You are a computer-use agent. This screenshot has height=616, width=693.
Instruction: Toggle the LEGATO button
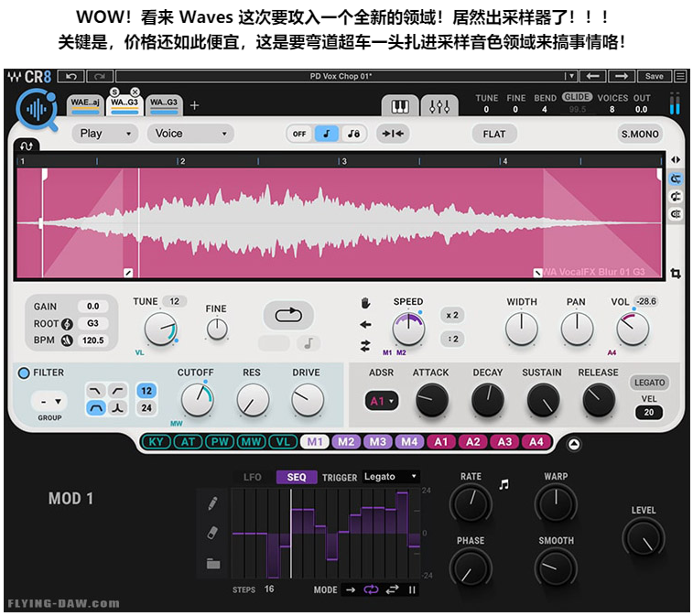[649, 383]
